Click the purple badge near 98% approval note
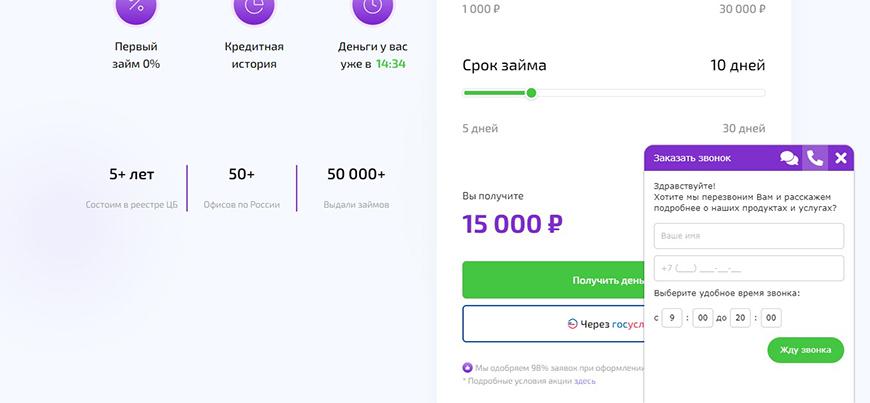This screenshot has height=403, width=870. 467,367
